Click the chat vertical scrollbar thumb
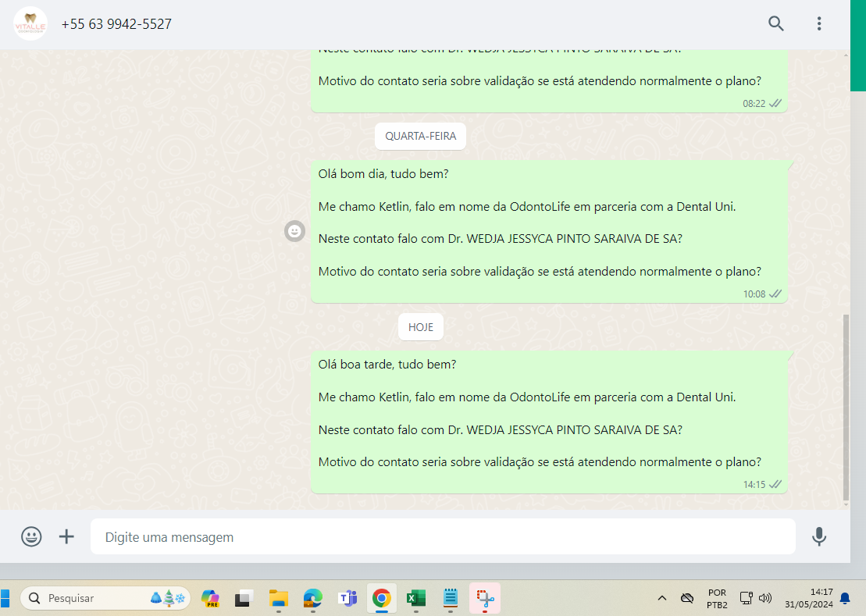The width and height of the screenshot is (866, 616). pos(846,407)
